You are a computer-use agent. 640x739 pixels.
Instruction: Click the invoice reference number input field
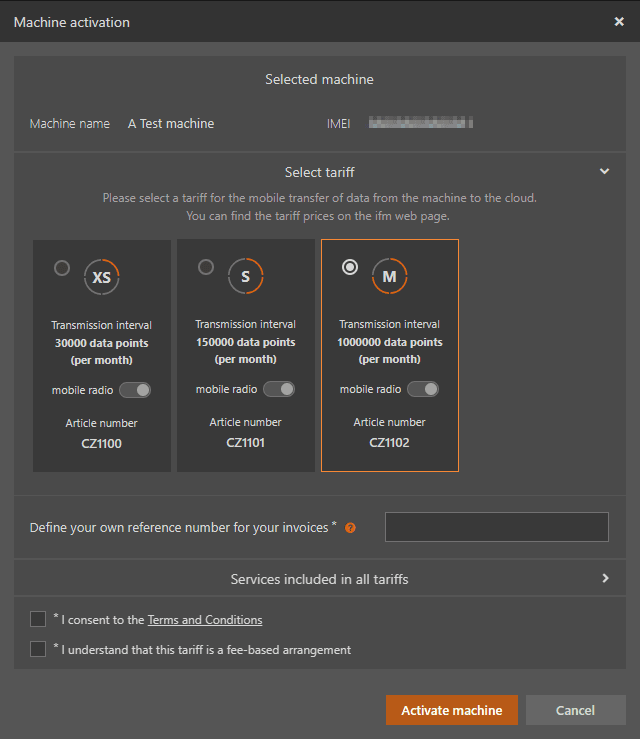[x=496, y=527]
